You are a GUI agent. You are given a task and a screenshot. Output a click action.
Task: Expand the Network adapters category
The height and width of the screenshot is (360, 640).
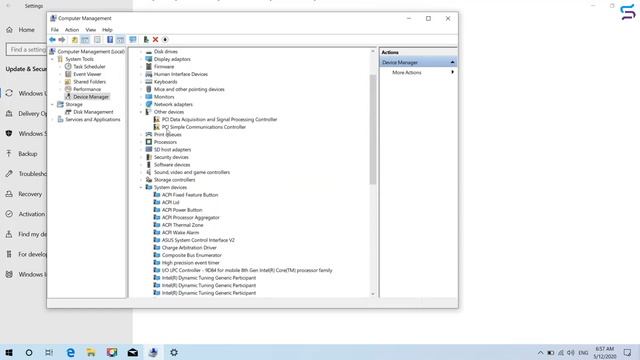click(141, 104)
